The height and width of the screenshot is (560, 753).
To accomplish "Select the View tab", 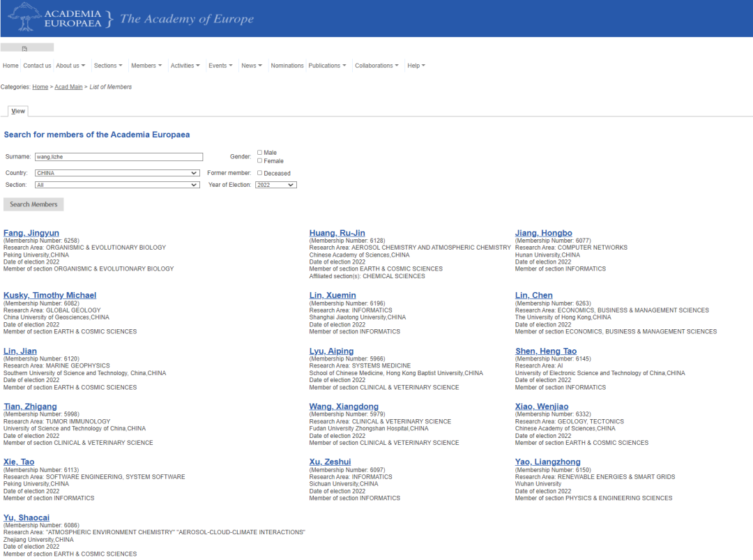I will 18,111.
